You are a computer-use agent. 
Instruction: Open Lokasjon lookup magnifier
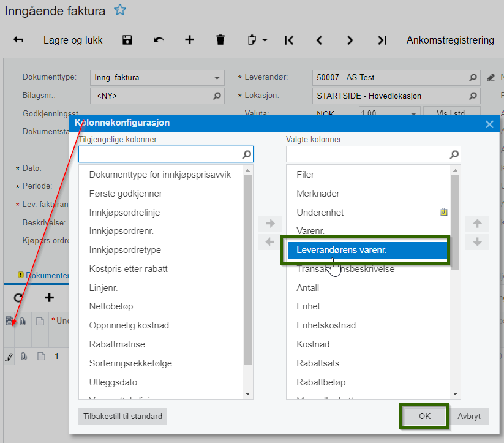tap(473, 96)
